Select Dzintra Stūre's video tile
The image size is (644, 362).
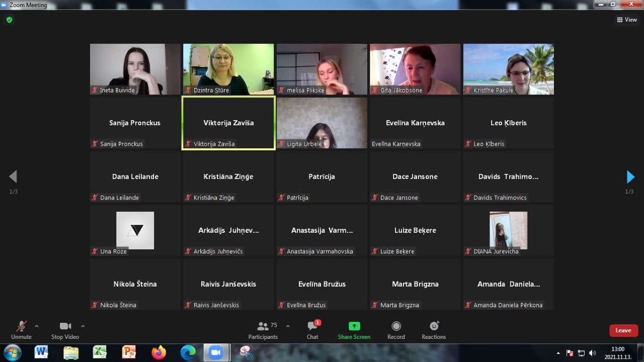pos(228,69)
